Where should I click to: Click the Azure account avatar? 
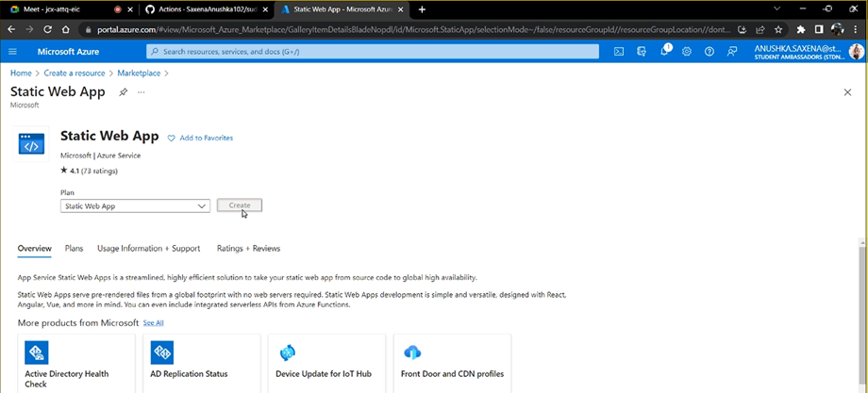click(856, 52)
